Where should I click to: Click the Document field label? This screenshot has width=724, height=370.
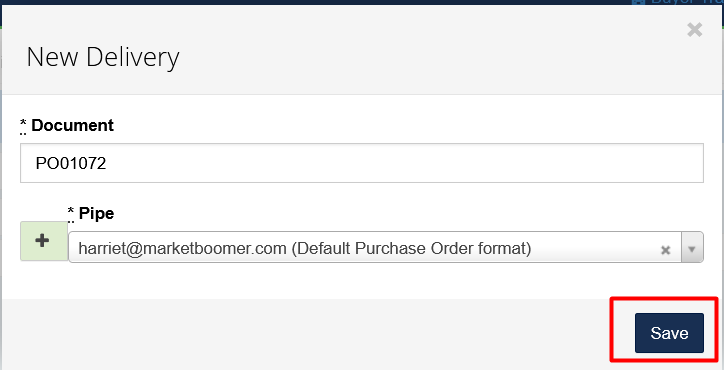pos(72,125)
